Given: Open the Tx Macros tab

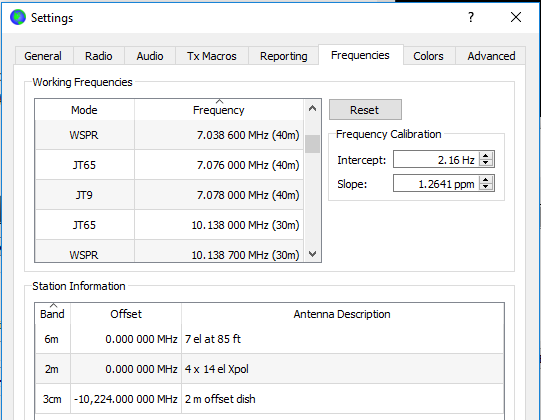Looking at the screenshot, I should point(212,56).
